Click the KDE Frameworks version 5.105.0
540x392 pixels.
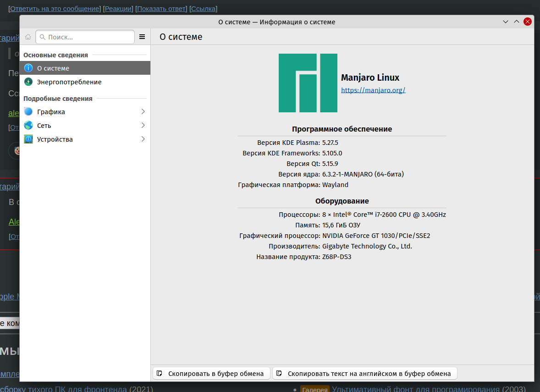tap(332, 153)
